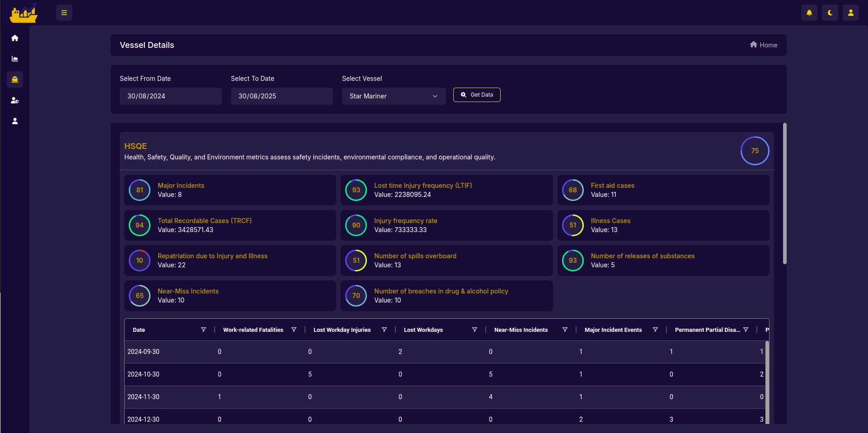Open the user account icon top right
The width and height of the screenshot is (868, 433).
coord(850,13)
